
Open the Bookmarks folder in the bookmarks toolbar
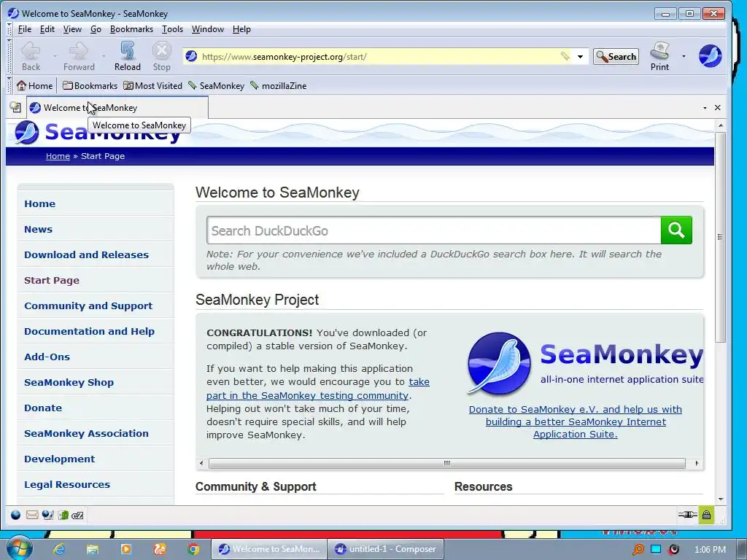[90, 86]
